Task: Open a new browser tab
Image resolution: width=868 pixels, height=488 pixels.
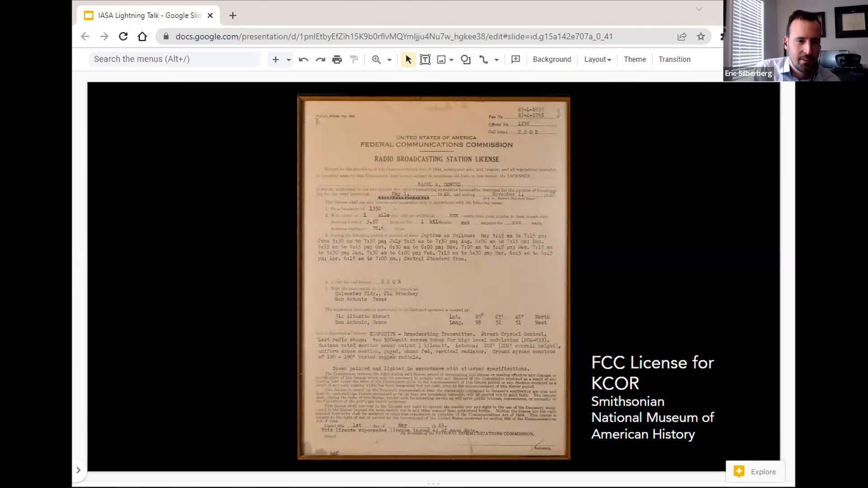Action: pyautogui.click(x=233, y=15)
